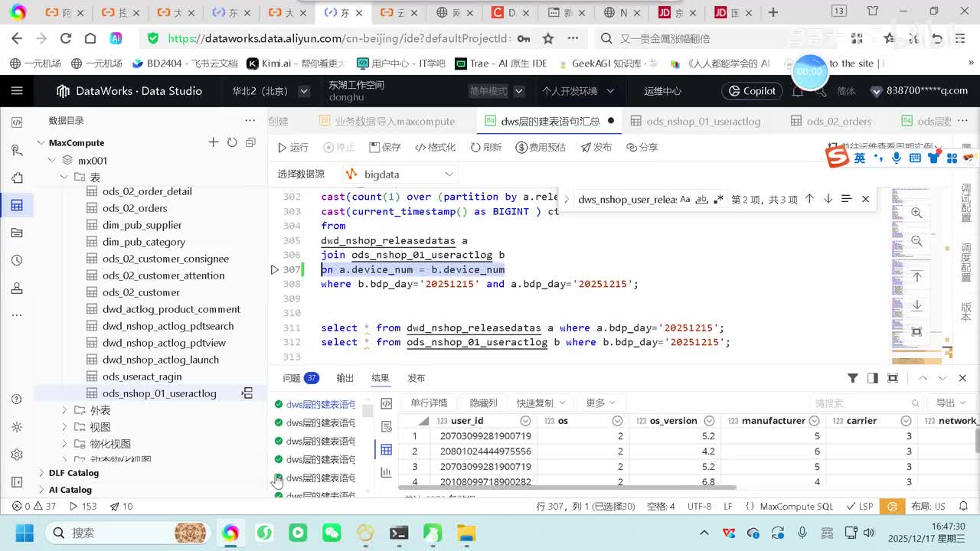The image size is (980, 551).
Task: Switch results to chart view
Action: (x=386, y=472)
